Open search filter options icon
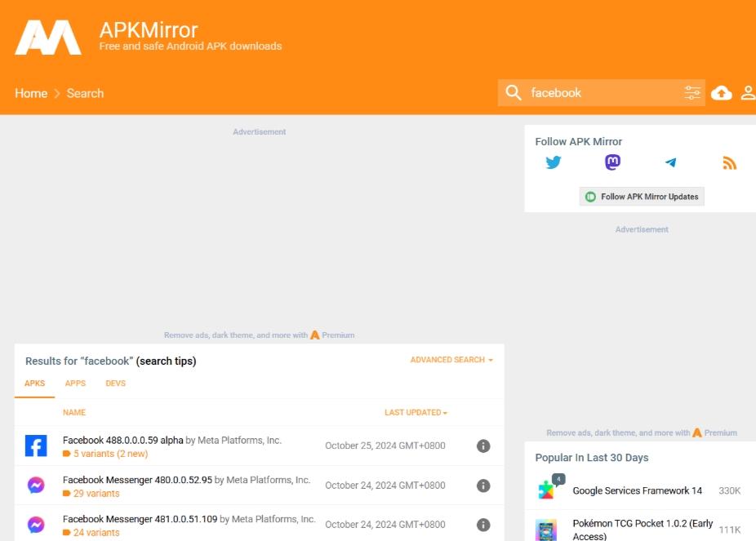 [692, 92]
